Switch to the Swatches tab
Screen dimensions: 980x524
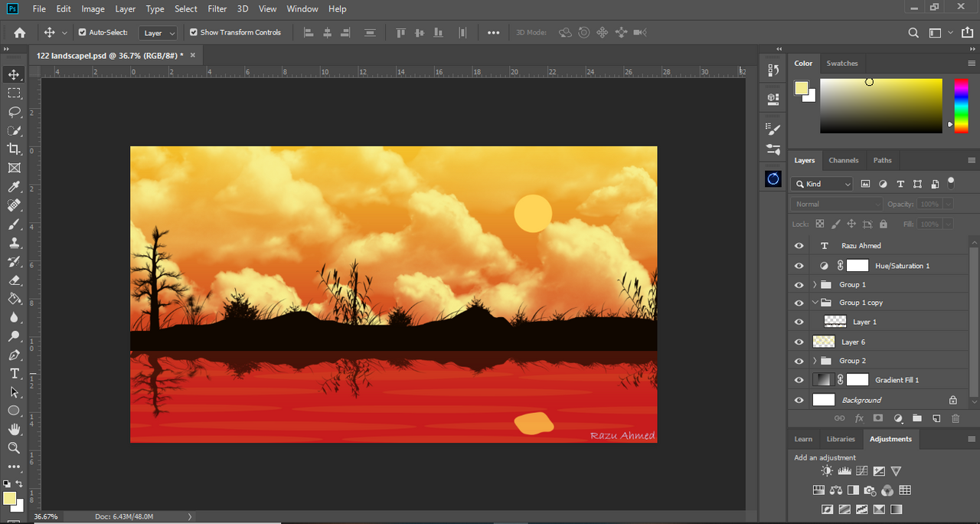pos(842,64)
